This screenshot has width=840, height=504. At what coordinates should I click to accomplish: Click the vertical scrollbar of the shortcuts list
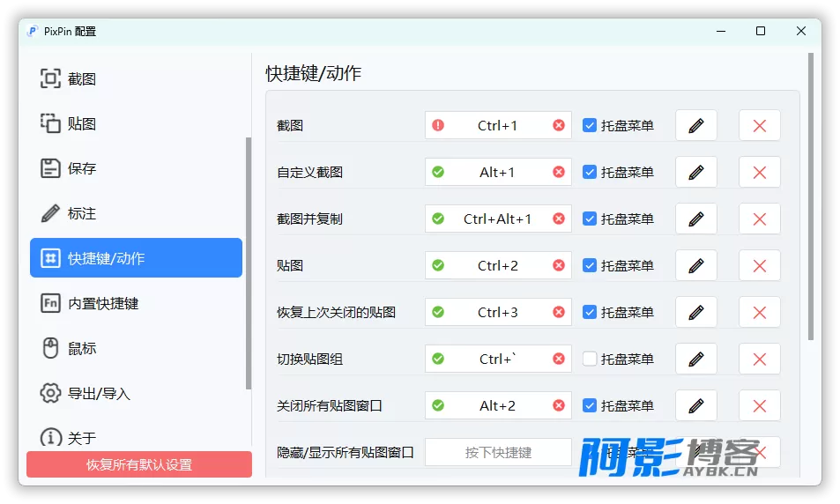[811, 196]
